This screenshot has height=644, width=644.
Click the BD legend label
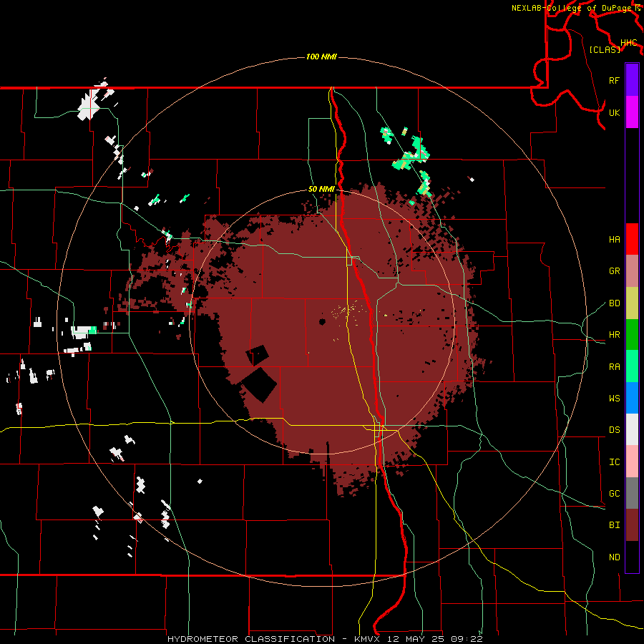[x=614, y=303]
